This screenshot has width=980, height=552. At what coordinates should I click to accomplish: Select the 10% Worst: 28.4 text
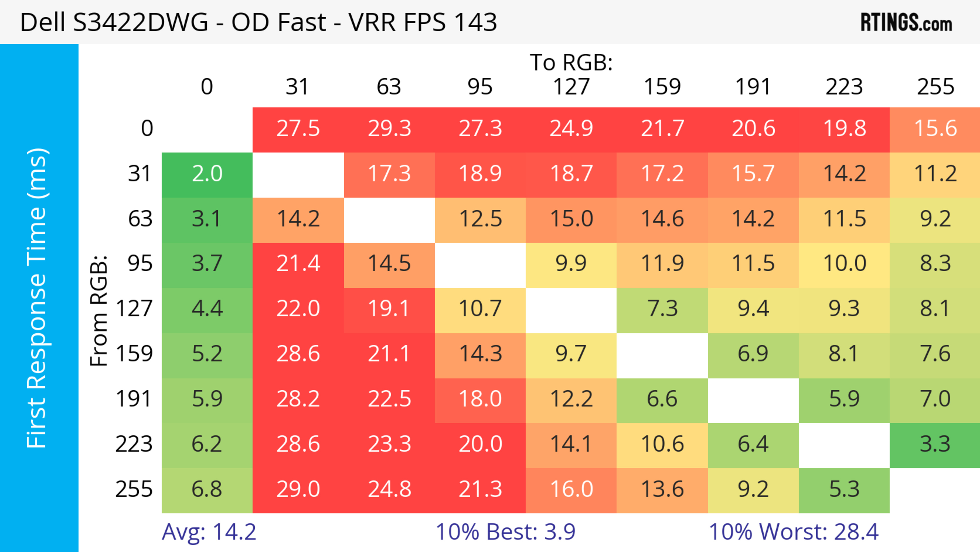point(794,532)
